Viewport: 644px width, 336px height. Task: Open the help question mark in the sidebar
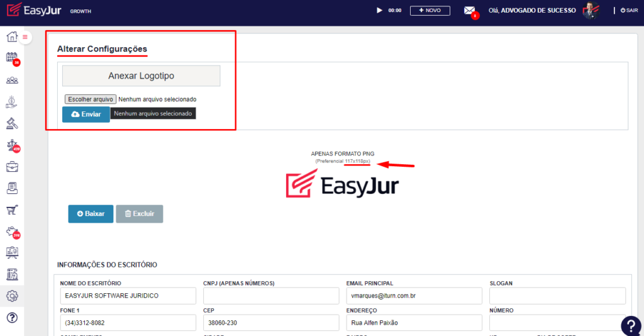coord(12,318)
